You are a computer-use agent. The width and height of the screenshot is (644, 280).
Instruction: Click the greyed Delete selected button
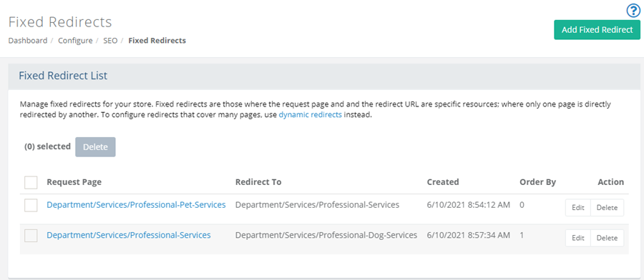click(95, 146)
